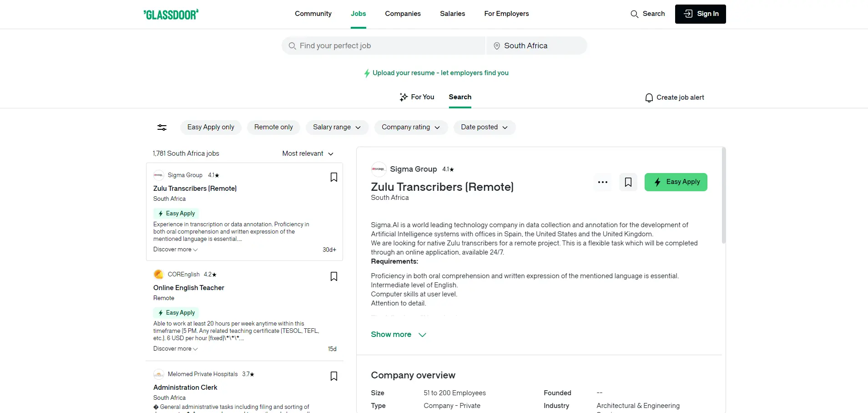This screenshot has height=413, width=868.
Task: Toggle the Easy Apply only filter
Action: pyautogui.click(x=211, y=127)
